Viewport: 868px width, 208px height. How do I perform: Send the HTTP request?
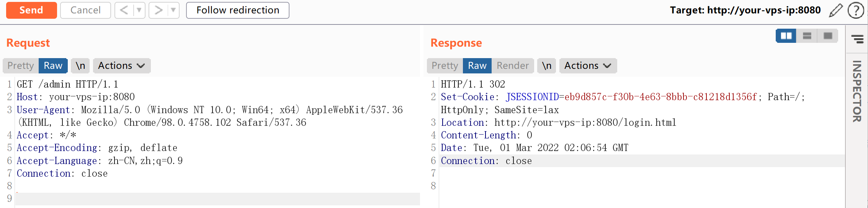(x=31, y=10)
